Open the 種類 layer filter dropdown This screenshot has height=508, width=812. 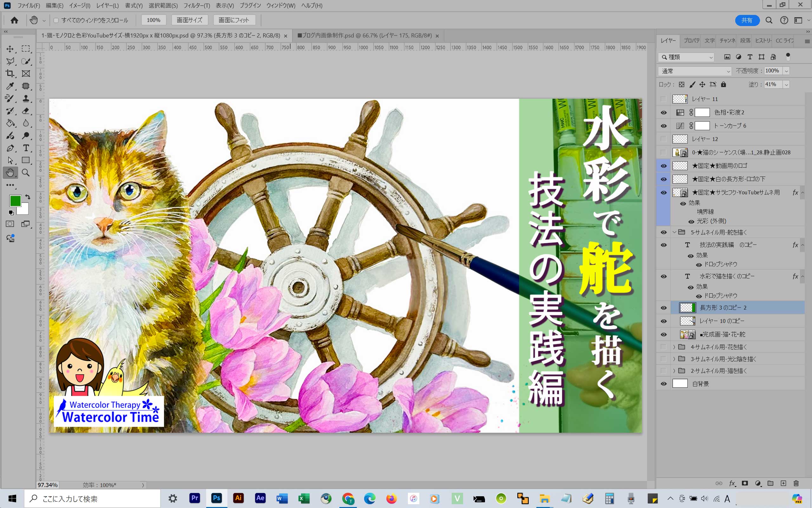point(686,57)
